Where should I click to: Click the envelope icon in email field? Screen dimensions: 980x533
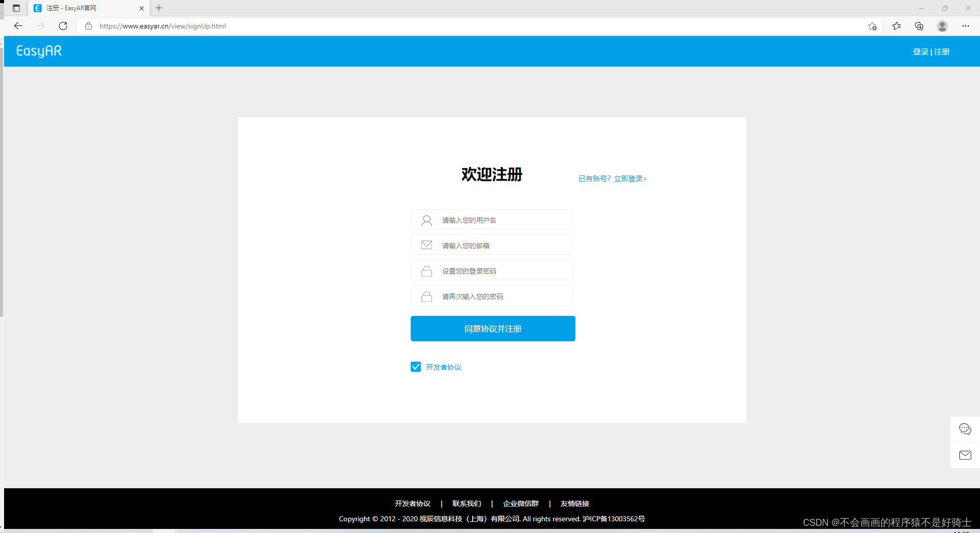426,245
